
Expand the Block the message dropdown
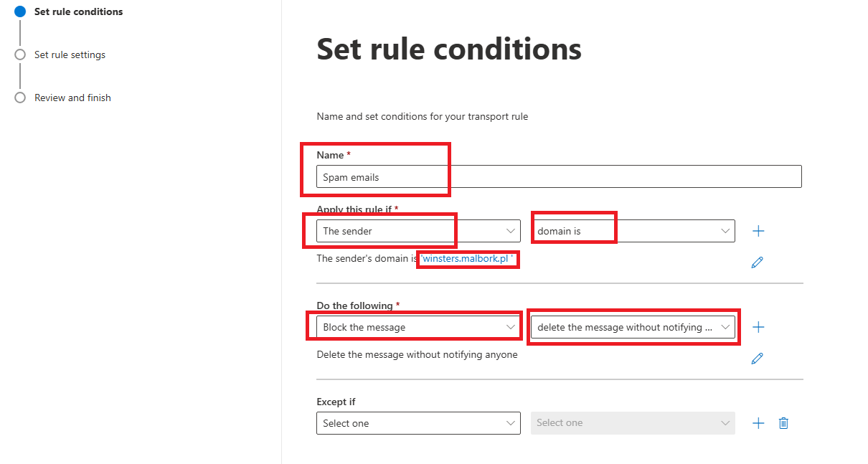point(418,327)
